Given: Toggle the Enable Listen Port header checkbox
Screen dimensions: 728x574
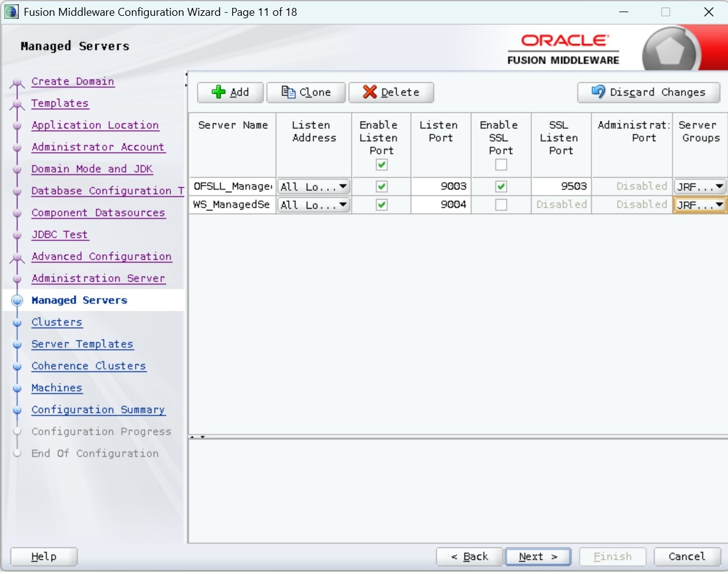Looking at the screenshot, I should (382, 165).
